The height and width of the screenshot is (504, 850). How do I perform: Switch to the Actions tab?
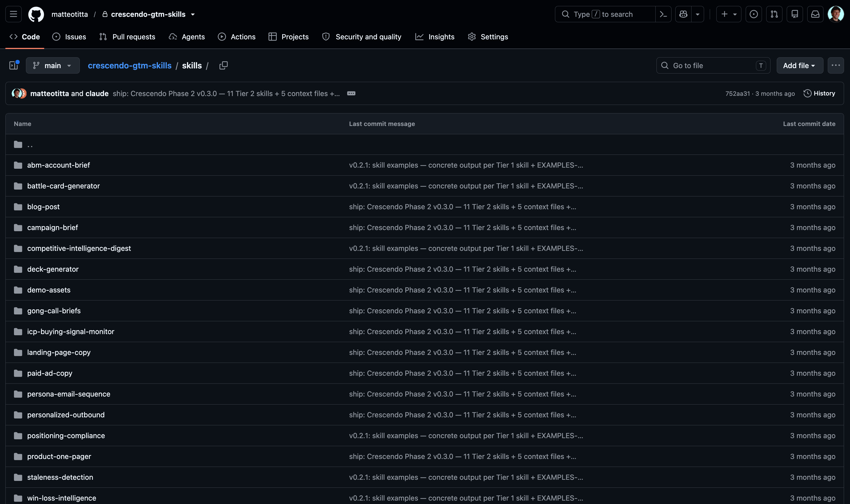[x=237, y=37]
